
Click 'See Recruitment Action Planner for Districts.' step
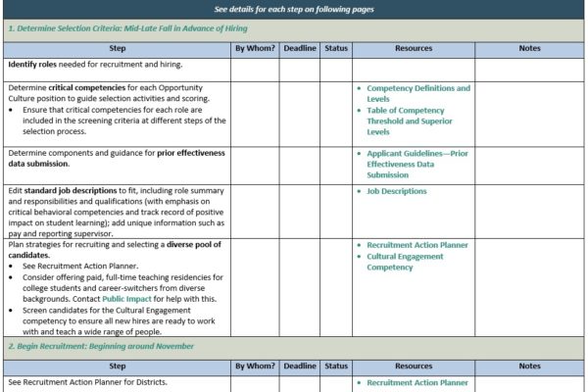88,382
